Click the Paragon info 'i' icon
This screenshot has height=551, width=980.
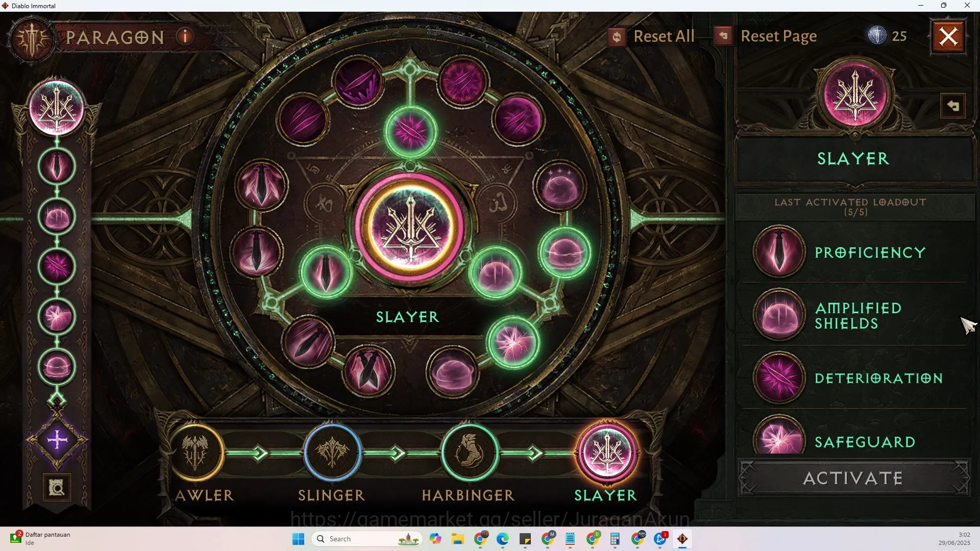click(x=185, y=36)
